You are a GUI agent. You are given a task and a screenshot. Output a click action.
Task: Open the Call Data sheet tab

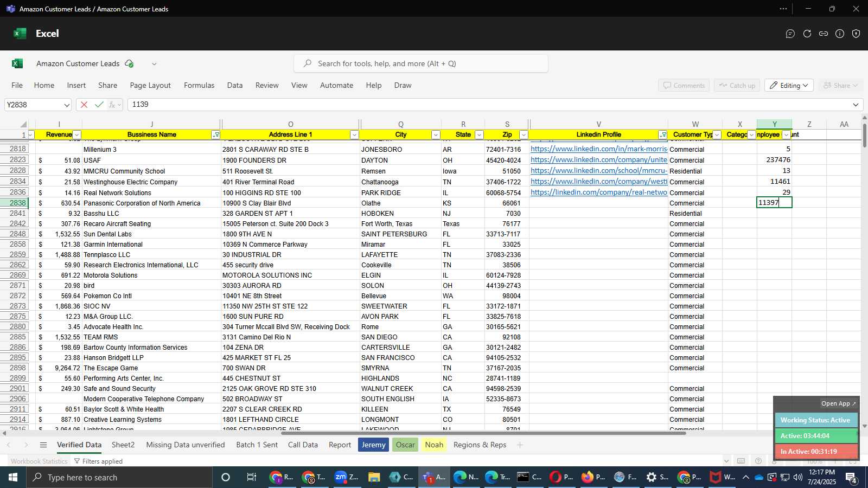click(x=303, y=445)
